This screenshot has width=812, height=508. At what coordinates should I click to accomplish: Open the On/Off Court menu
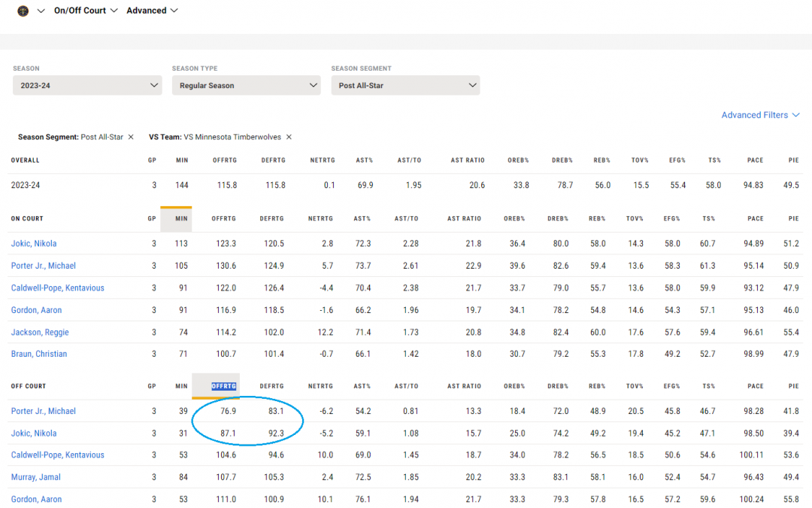coord(86,11)
